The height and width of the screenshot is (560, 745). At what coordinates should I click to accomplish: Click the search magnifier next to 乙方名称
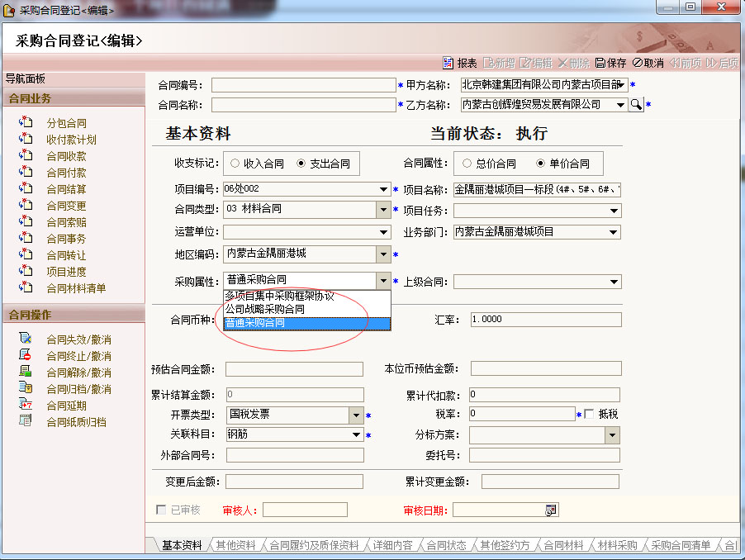pos(636,105)
